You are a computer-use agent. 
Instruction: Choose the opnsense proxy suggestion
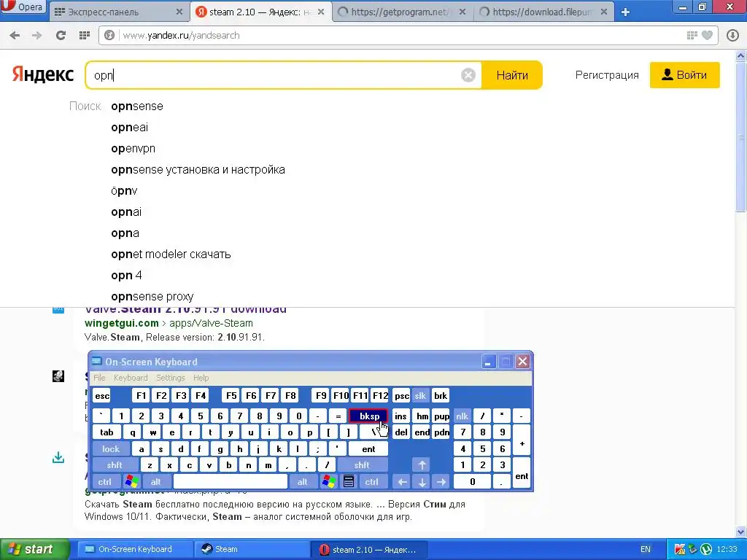(x=152, y=297)
